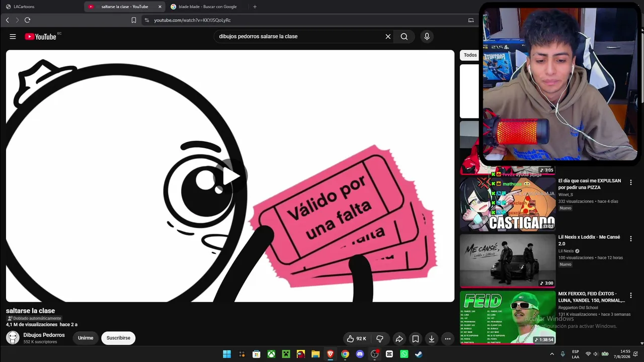Save the video to a playlist
644x362 pixels.
point(416,339)
